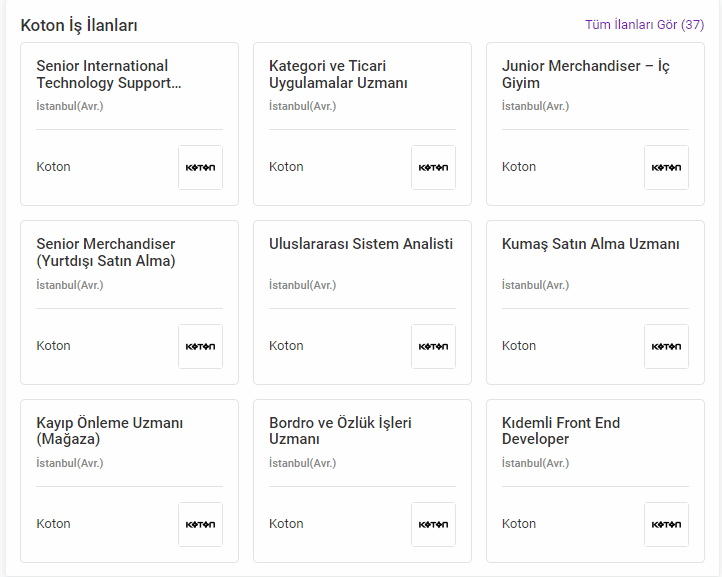Open Kumaş Satın Alma Uzmanı job title

point(590,244)
